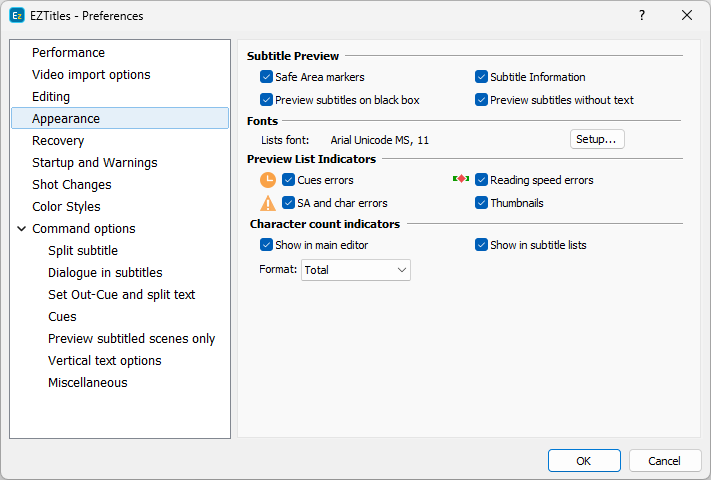Open the Color Styles preferences page
The width and height of the screenshot is (711, 480).
coord(66,207)
